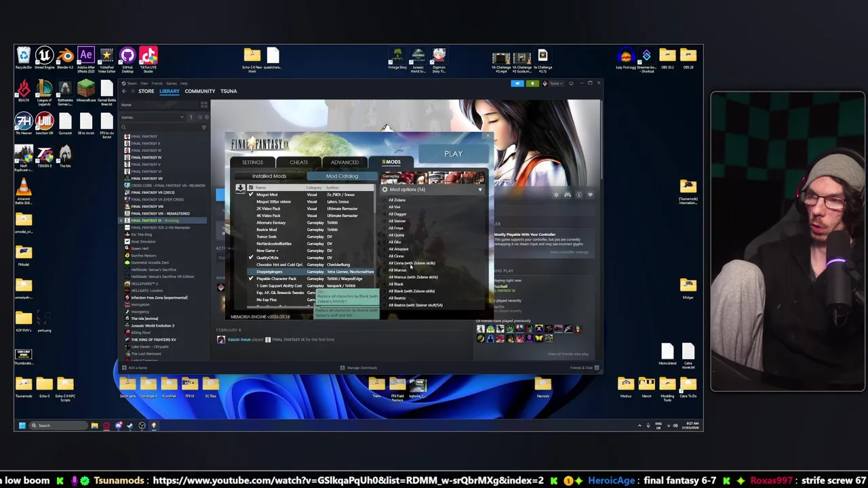Select the All Vivi option
The width and height of the screenshot is (868, 488).
click(x=395, y=207)
